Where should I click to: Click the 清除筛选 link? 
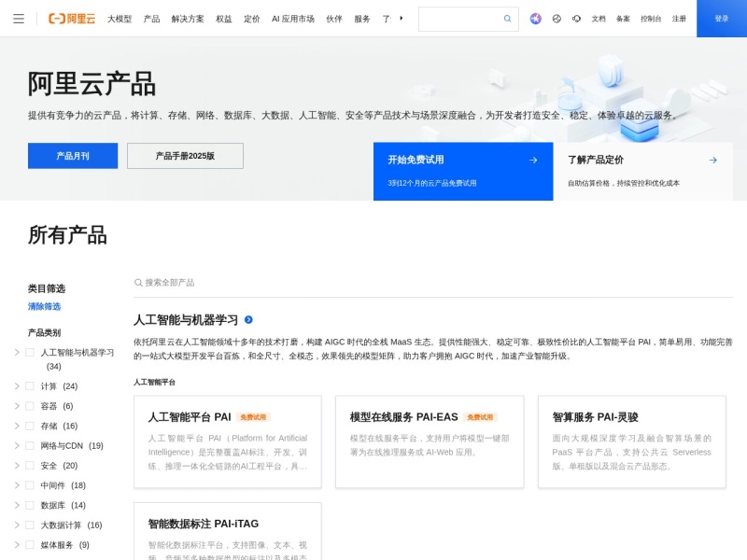[44, 306]
